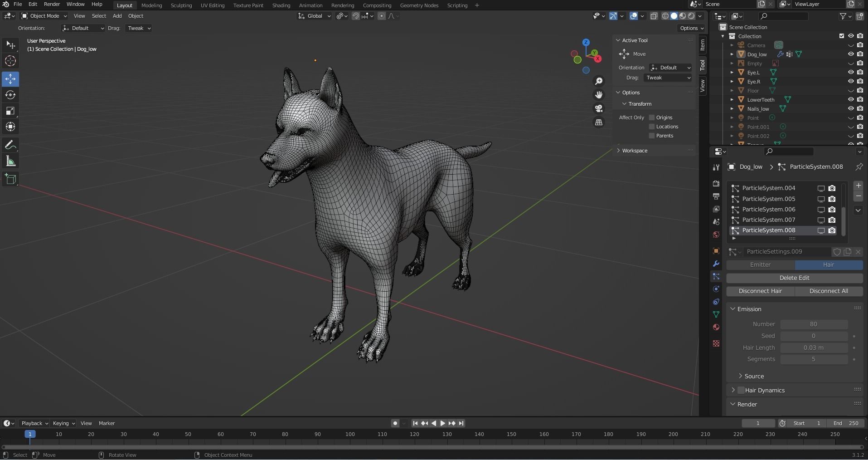The height and width of the screenshot is (460, 868).
Task: Add a new particle system slot
Action: [x=858, y=186]
